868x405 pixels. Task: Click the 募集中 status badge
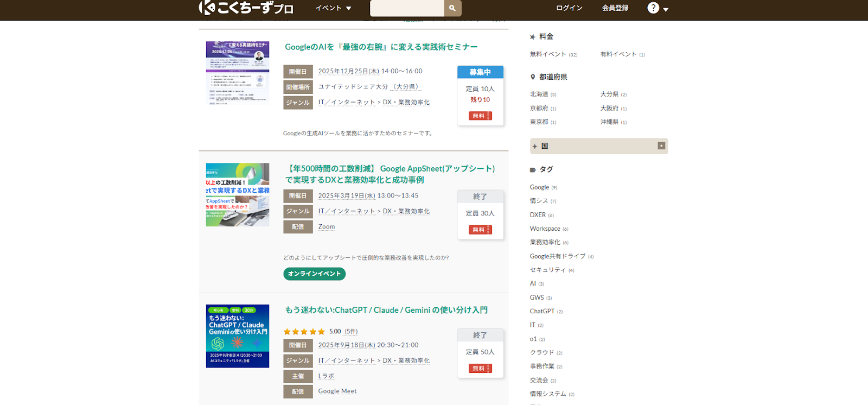(x=480, y=72)
